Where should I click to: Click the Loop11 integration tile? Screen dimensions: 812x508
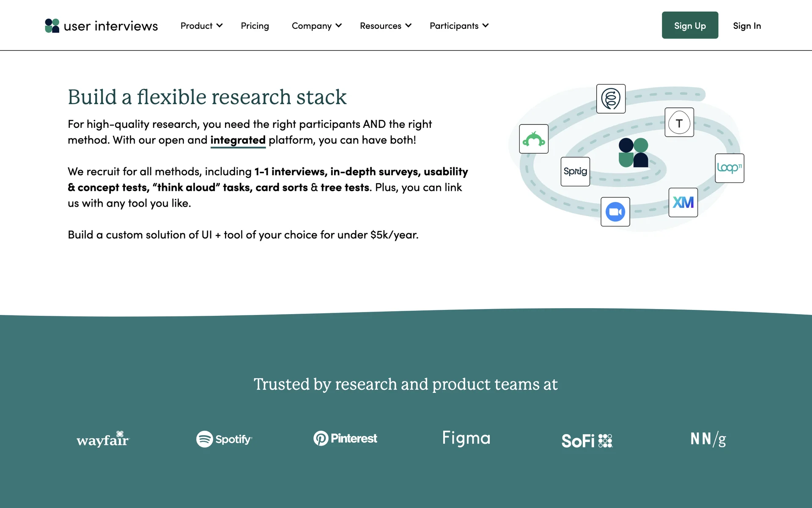click(729, 168)
